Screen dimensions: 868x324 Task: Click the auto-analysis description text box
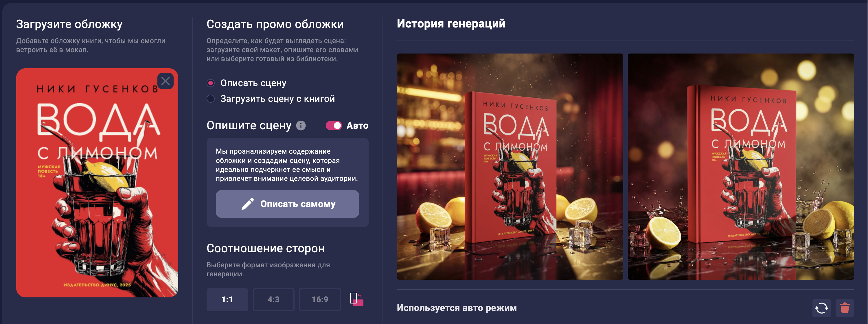[287, 165]
